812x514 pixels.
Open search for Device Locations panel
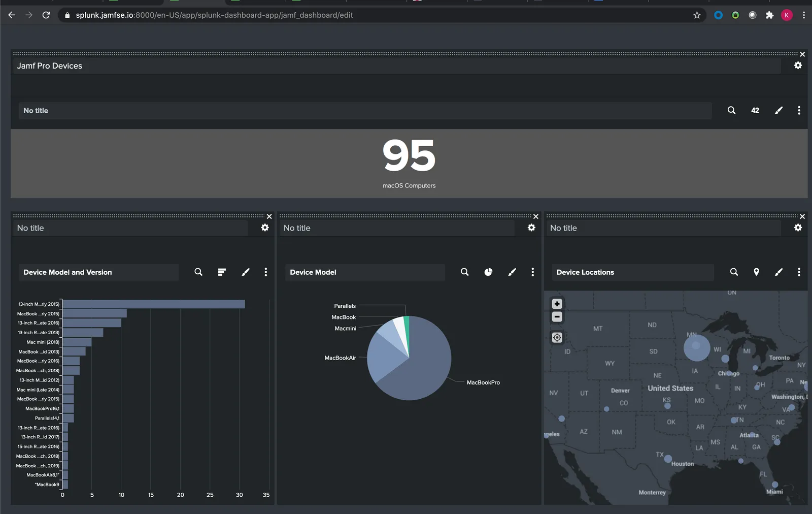click(734, 272)
